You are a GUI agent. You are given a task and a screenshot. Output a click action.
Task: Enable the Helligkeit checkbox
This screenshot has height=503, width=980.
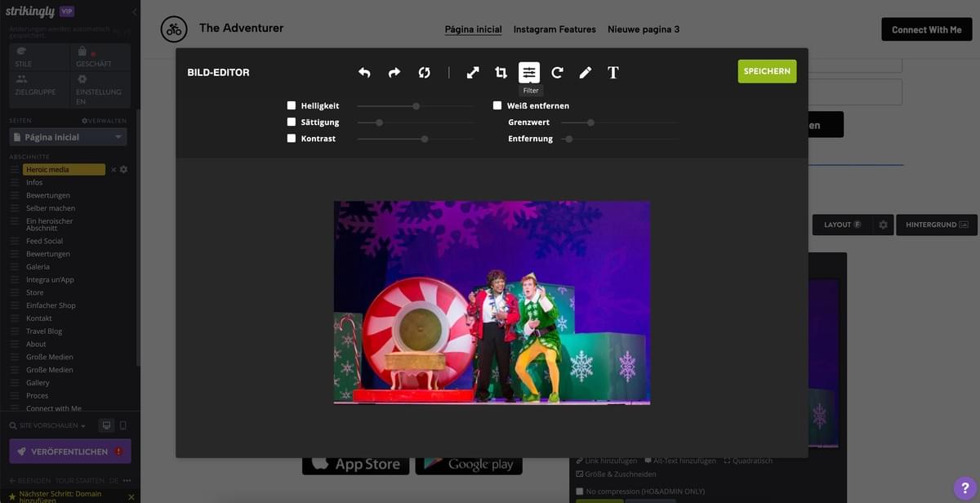point(292,105)
